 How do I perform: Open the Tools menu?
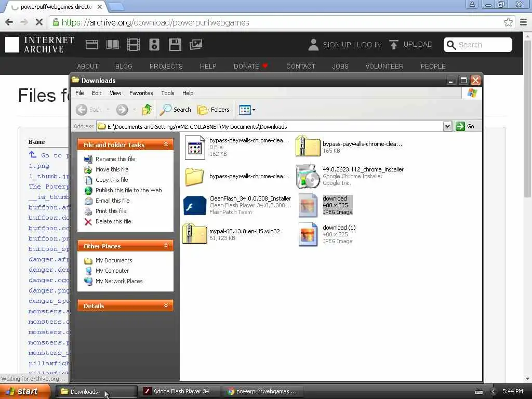pos(168,93)
